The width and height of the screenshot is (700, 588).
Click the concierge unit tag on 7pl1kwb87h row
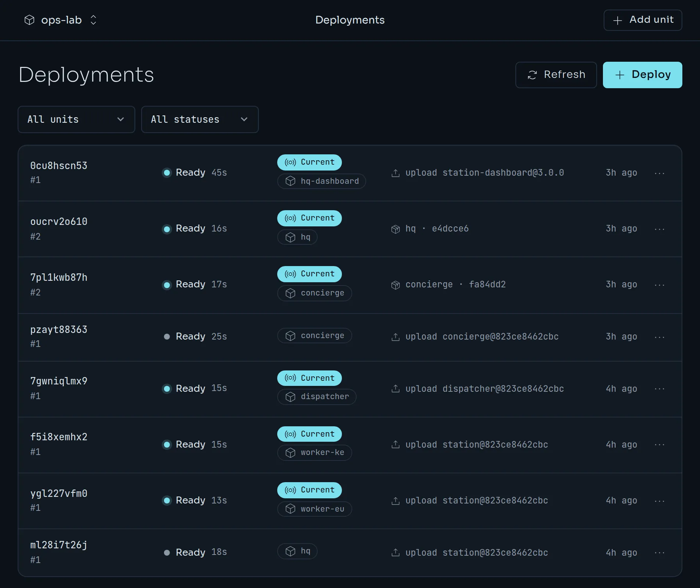[315, 293]
